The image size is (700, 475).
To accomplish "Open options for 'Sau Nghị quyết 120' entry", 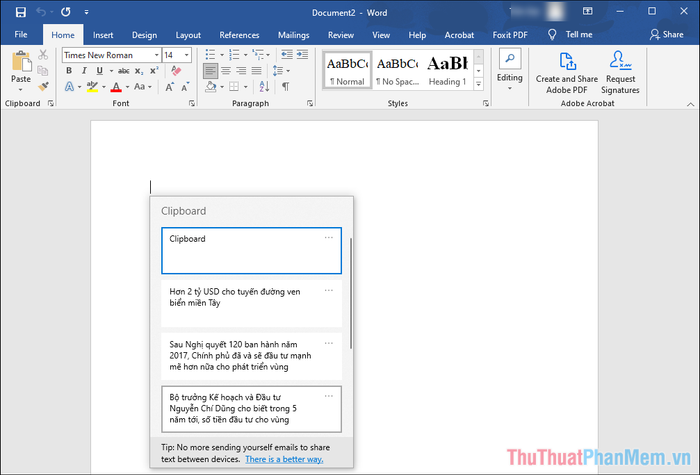I will click(329, 343).
